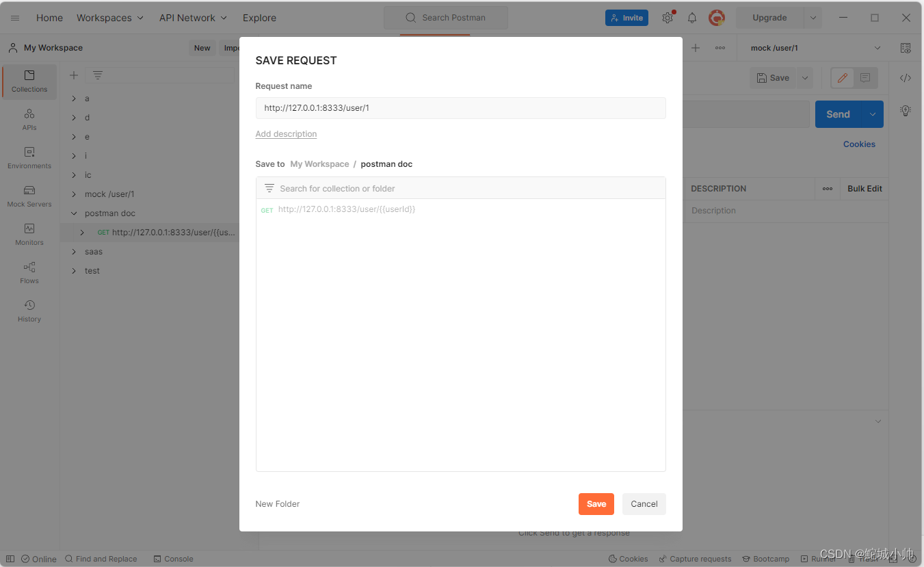924x567 pixels.
Task: Select History in the sidebar
Action: pos(29,311)
